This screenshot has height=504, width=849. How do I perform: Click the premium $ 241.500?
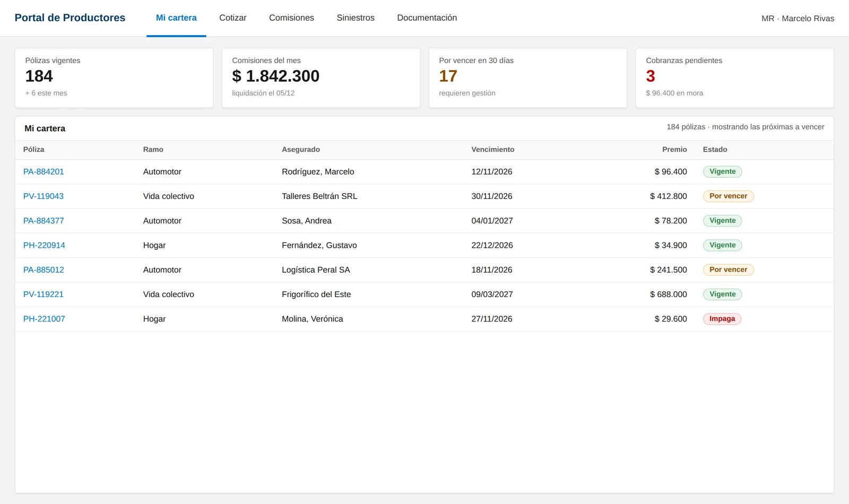669,270
